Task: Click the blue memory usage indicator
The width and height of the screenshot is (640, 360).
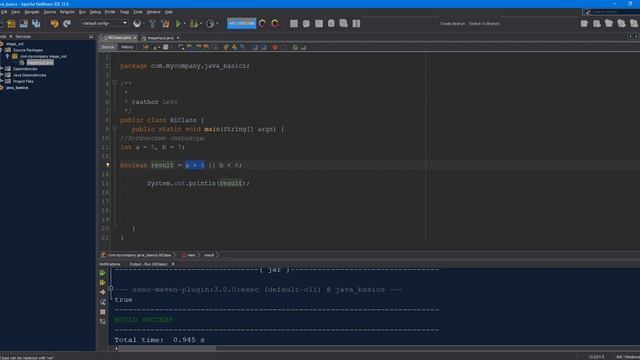Action: tap(242, 23)
